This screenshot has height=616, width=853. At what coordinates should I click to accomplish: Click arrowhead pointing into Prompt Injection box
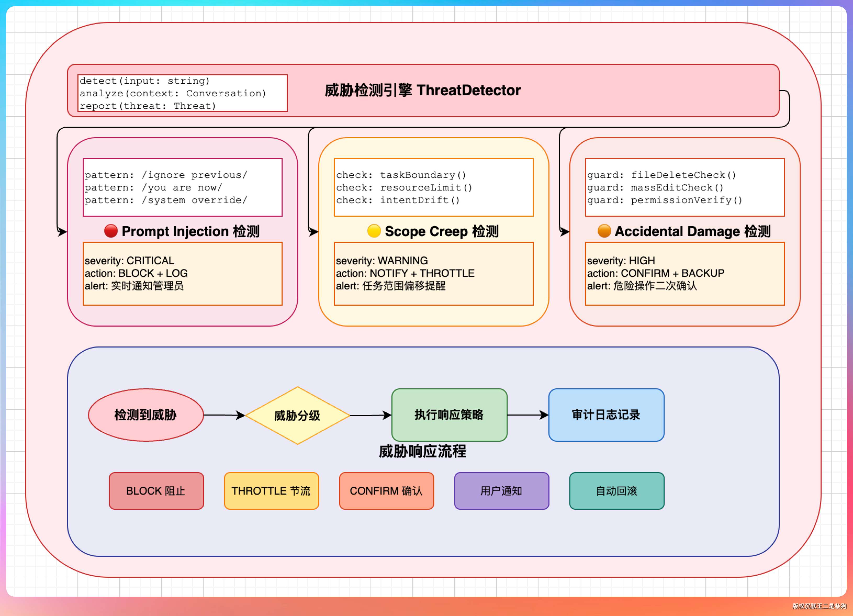tap(63, 232)
